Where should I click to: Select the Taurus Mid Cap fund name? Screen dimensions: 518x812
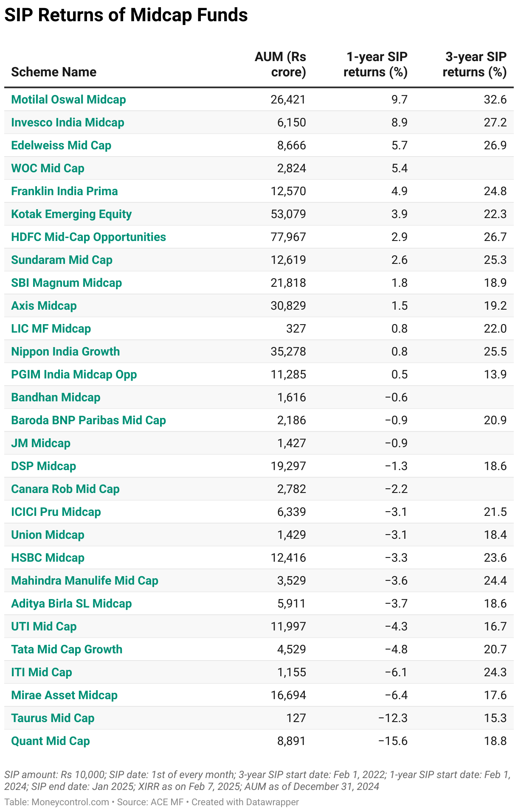pos(53,718)
